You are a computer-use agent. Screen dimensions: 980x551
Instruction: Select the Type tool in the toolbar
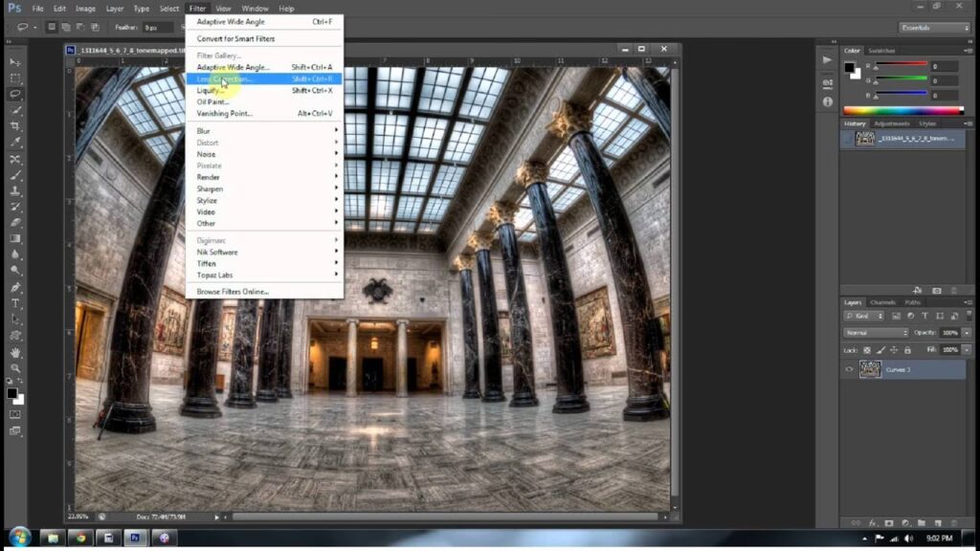coord(15,303)
